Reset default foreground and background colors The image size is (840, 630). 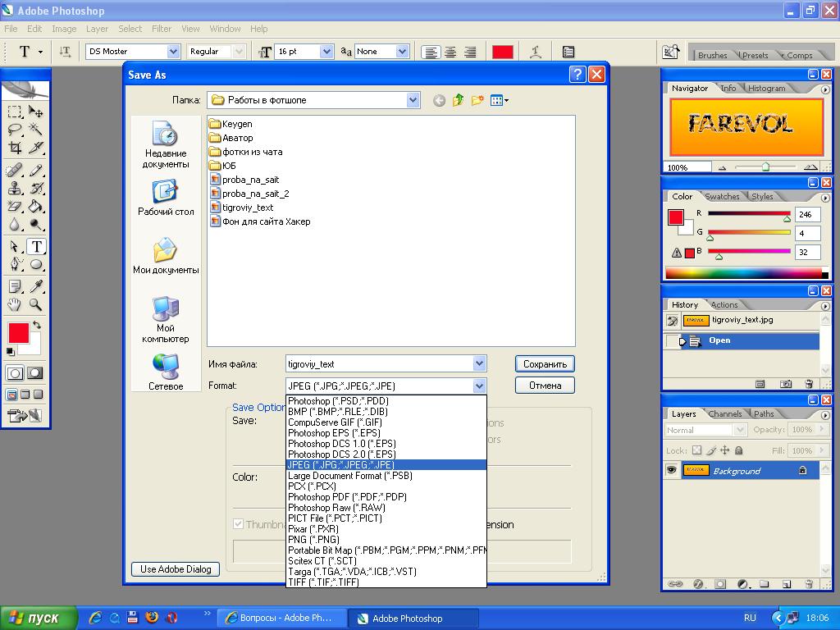pyautogui.click(x=10, y=351)
